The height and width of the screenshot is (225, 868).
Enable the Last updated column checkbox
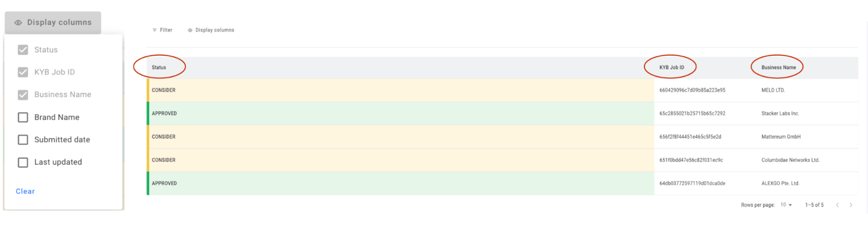pyautogui.click(x=23, y=162)
